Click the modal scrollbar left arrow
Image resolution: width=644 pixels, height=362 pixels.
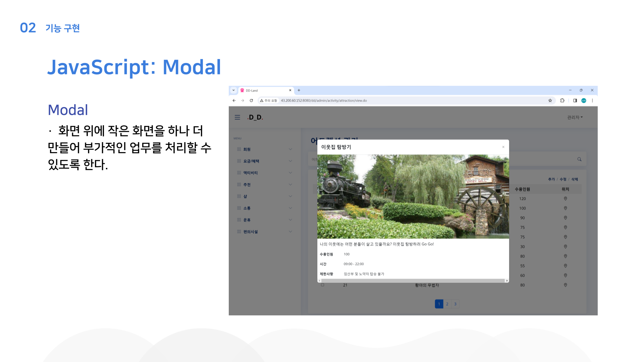coord(319,281)
